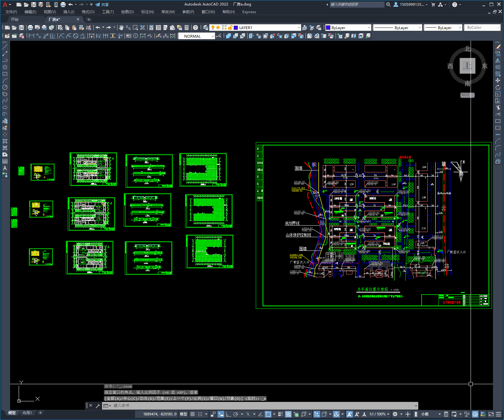Select the Diameter dimension tool
The image size is (504, 420).
(x=76, y=36)
